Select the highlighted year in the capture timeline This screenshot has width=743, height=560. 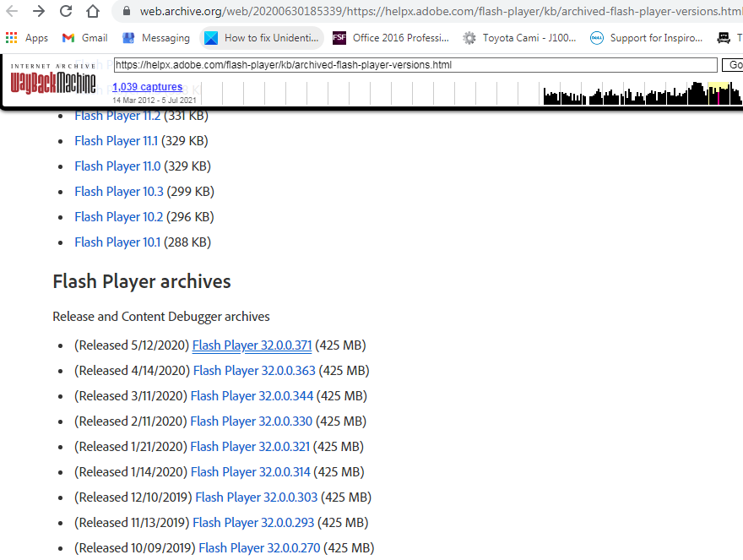719,93
